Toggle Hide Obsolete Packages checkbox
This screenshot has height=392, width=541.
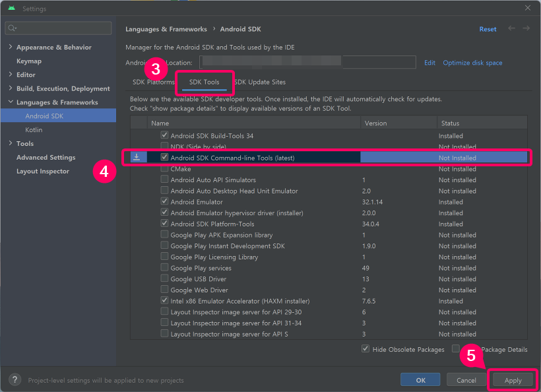click(366, 349)
